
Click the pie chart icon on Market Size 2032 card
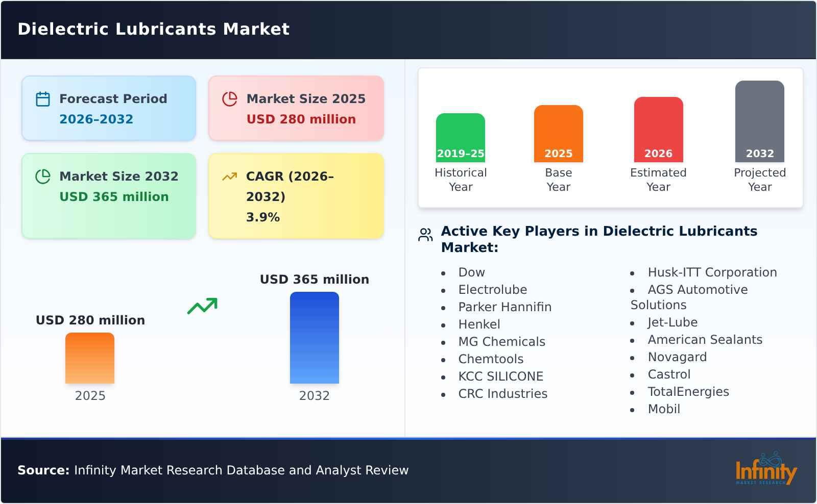coord(43,176)
